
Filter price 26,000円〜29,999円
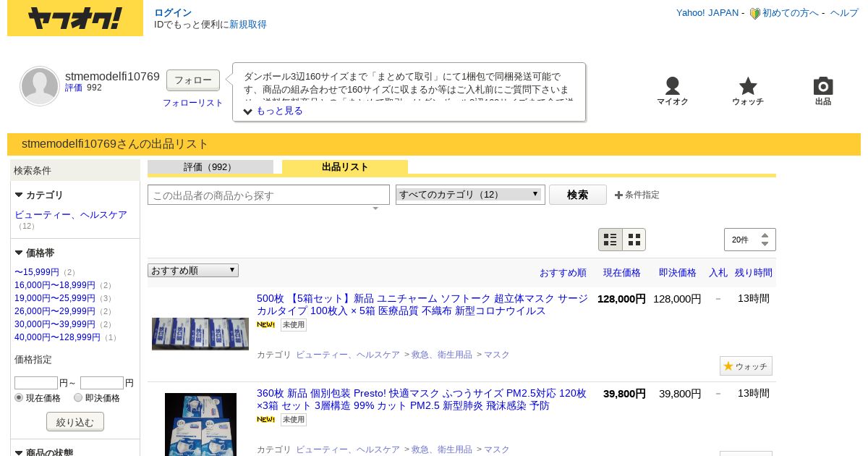(x=55, y=311)
